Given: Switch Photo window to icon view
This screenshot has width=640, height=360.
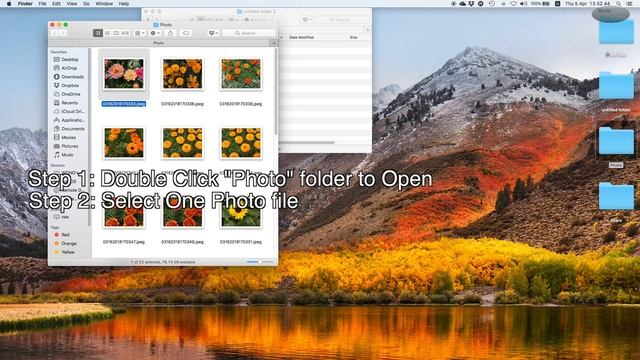Looking at the screenshot, I should coord(98,33).
